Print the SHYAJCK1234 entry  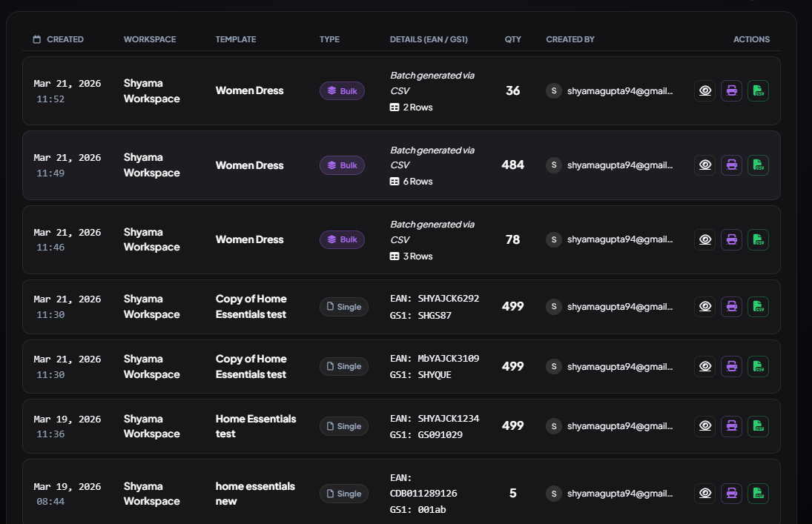point(732,426)
